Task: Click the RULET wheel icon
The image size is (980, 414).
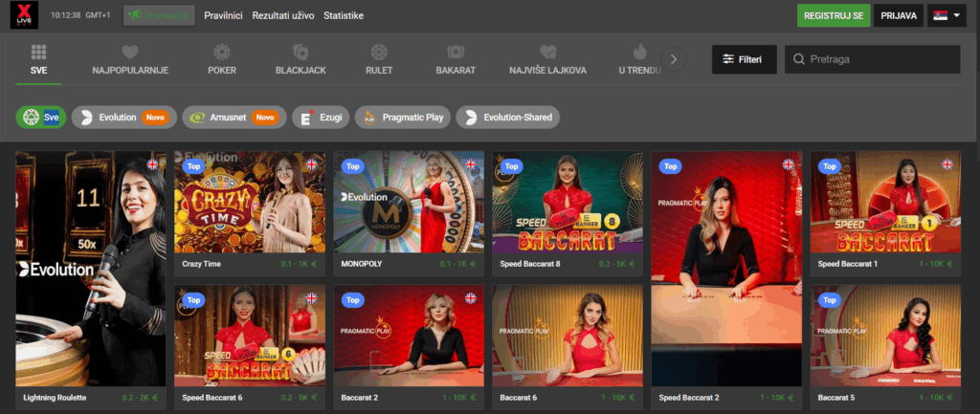Action: [x=379, y=52]
